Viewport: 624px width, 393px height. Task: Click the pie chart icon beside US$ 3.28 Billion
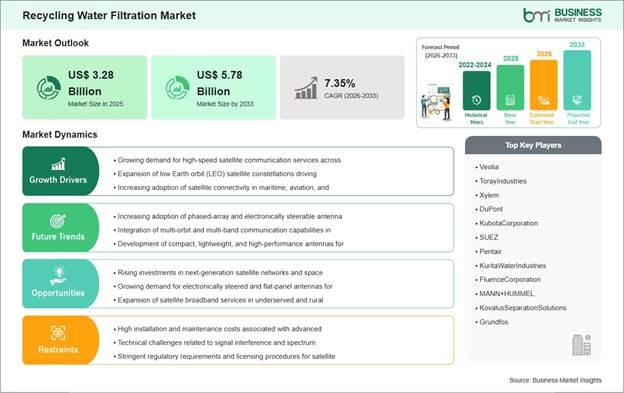[x=49, y=88]
